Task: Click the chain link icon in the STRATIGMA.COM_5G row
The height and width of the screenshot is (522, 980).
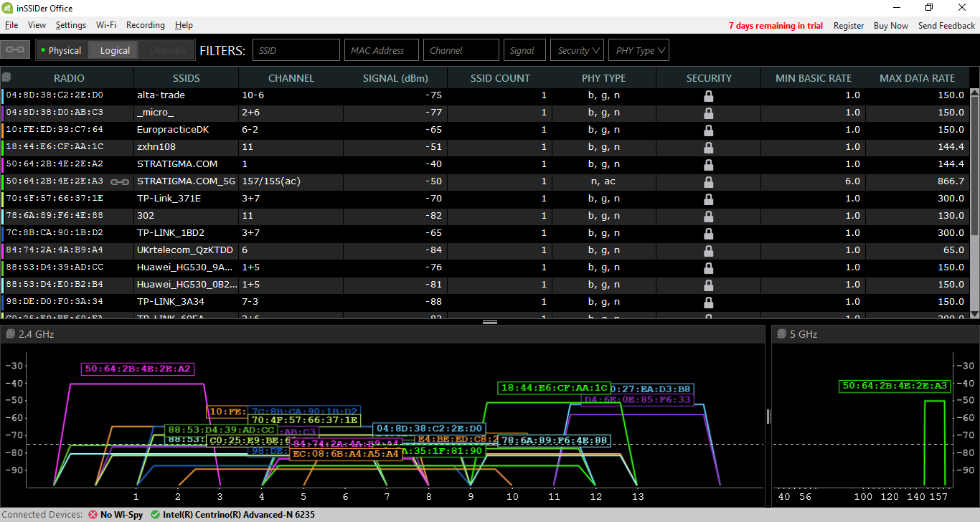Action: [x=120, y=182]
